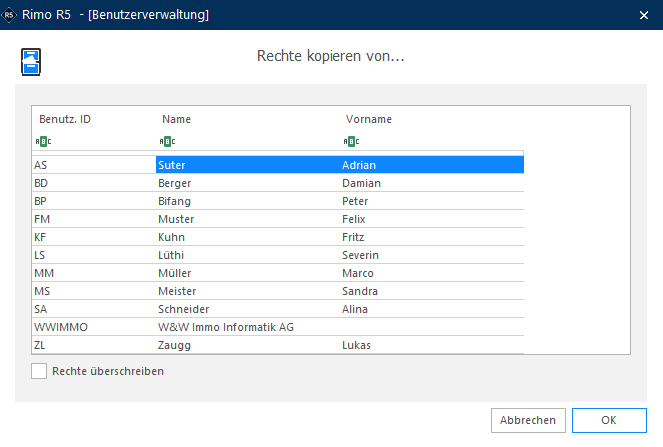The width and height of the screenshot is (663, 447).
Task: Confirm with the OK button
Action: pos(609,420)
